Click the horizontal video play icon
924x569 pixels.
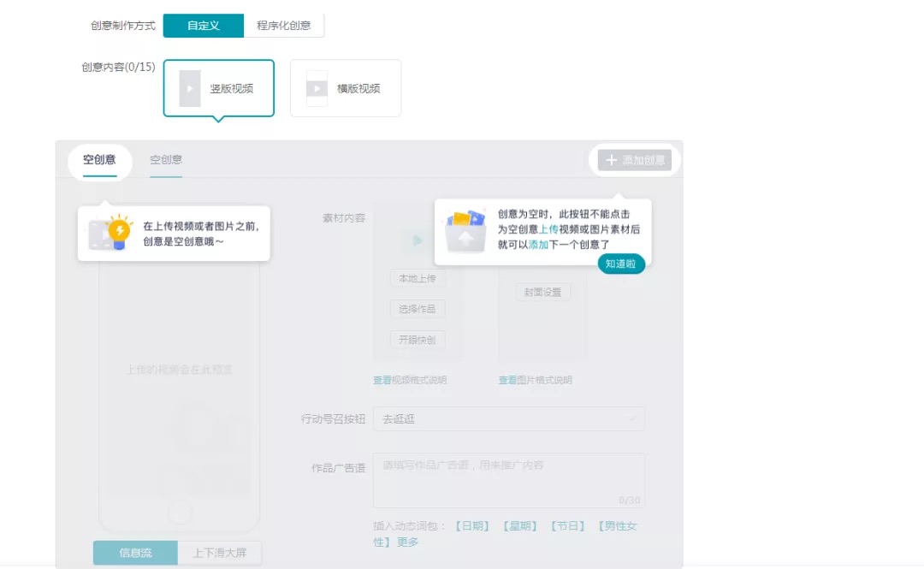(317, 88)
